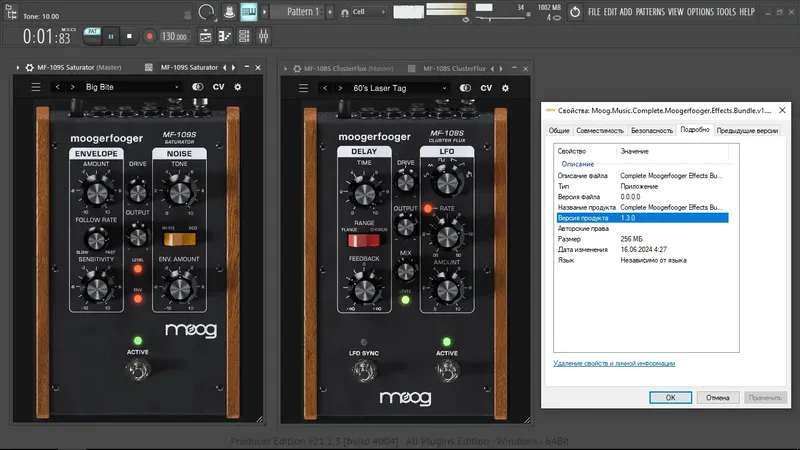Go to next preset in ClusterFlux
The height and width of the screenshot is (450, 800).
[340, 88]
